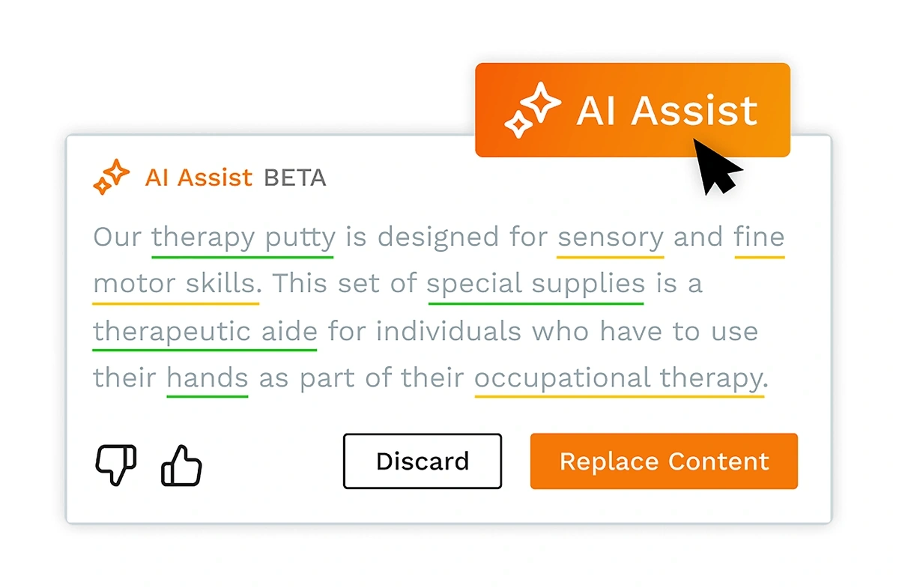Image resolution: width=899 pixels, height=588 pixels.
Task: Click the large orange AI Assist button
Action: point(632,110)
